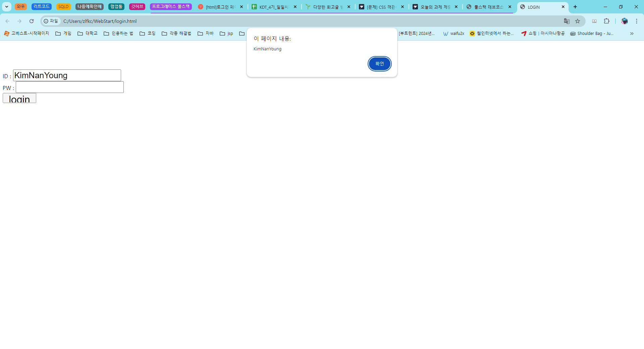
Task: Open the 인용하는 법 bookmark folder
Action: point(118,34)
